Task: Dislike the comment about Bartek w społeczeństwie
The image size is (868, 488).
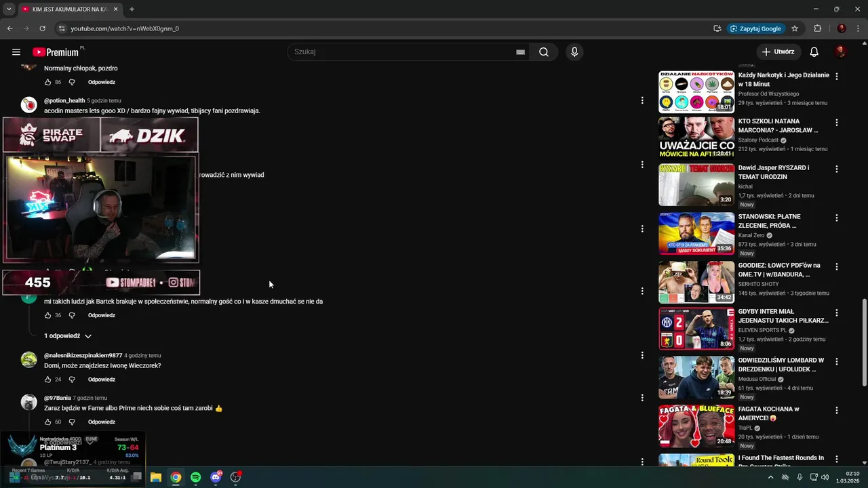Action: [x=72, y=315]
